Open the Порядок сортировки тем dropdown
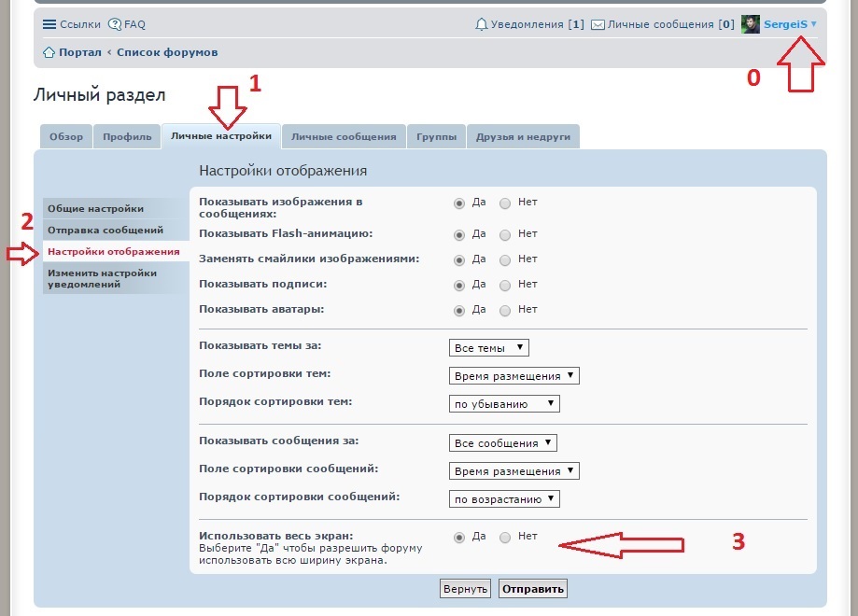The height and width of the screenshot is (616, 858). coord(504,404)
